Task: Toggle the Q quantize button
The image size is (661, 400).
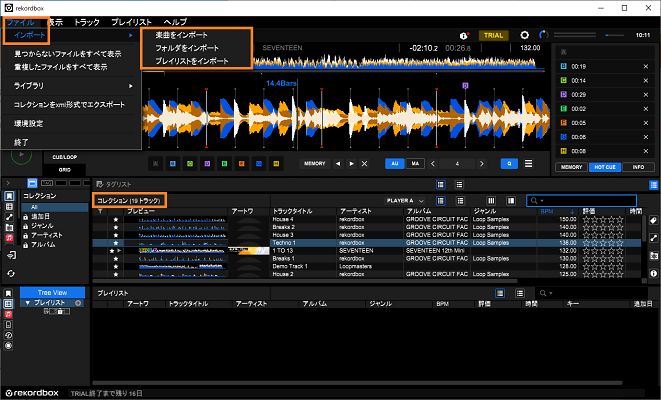Action: (509, 164)
